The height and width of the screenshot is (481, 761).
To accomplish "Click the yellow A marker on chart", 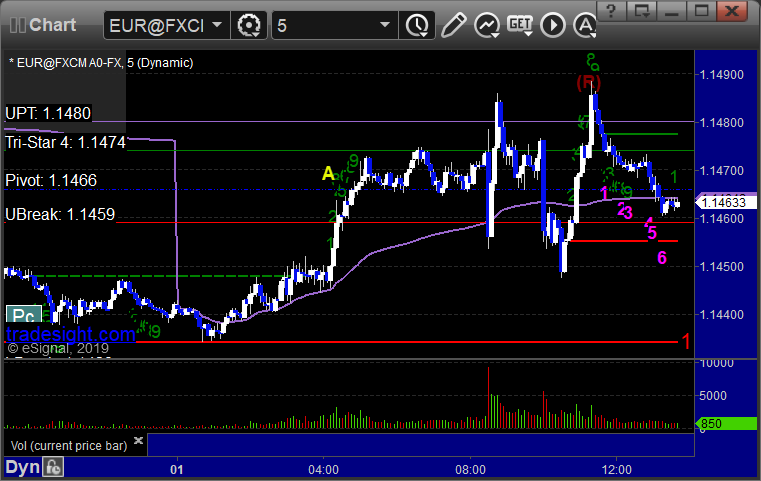I will pos(329,173).
